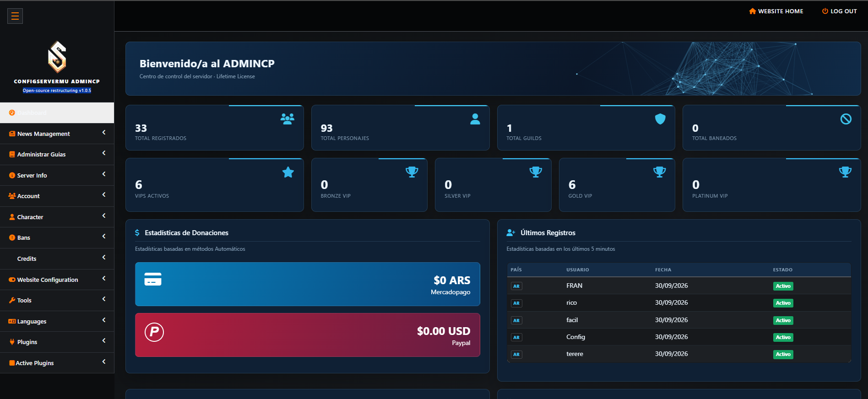Expand the Server Info chevron
This screenshot has height=399, width=868.
(104, 174)
